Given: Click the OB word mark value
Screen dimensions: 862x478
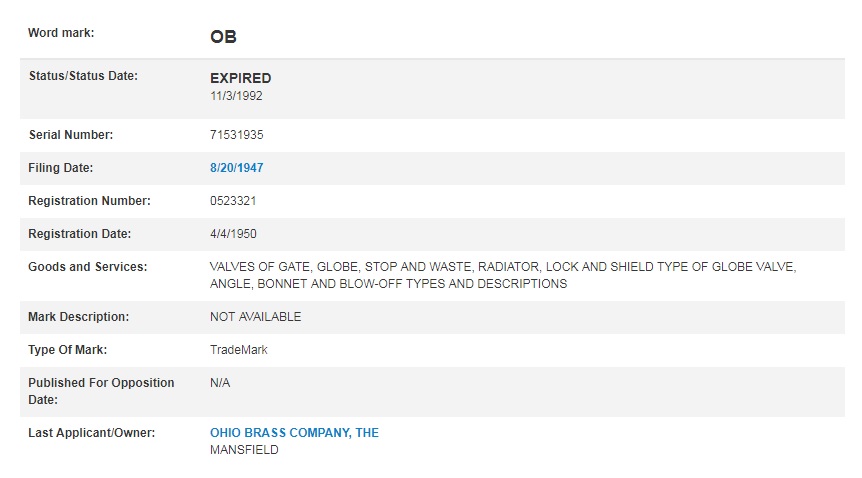Looking at the screenshot, I should 223,37.
